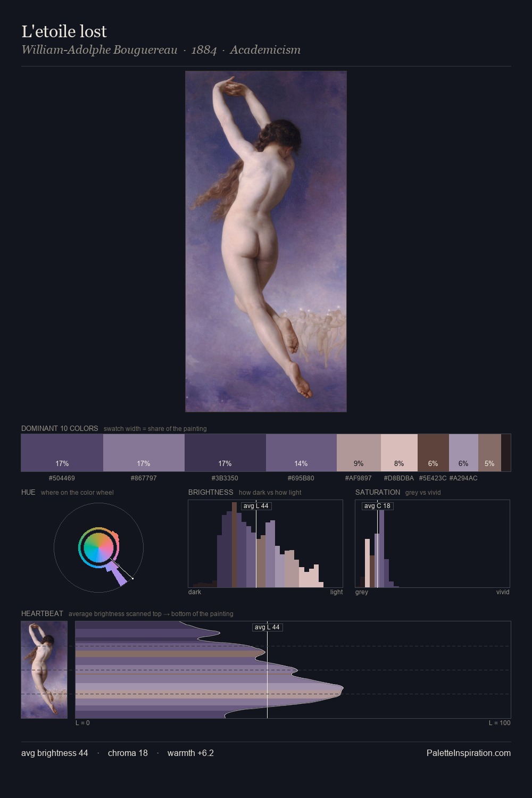Screen dimensions: 532x798
Task: Click the taupe 5% swatch
Action: pyautogui.click(x=489, y=453)
